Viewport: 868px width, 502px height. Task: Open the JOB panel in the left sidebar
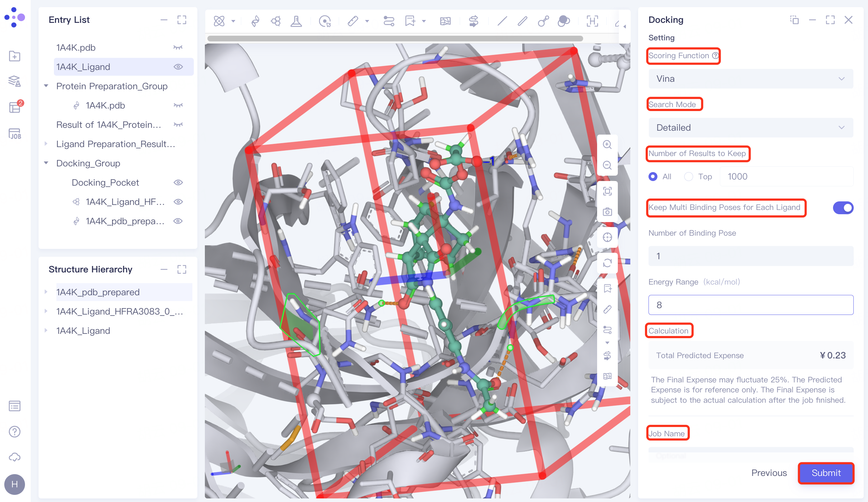pos(14,134)
